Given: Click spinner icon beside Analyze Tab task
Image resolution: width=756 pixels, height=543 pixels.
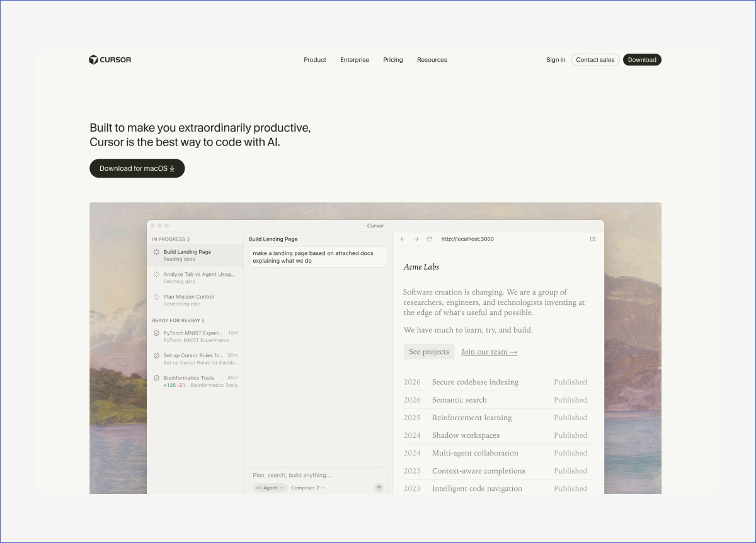Looking at the screenshot, I should coord(156,275).
